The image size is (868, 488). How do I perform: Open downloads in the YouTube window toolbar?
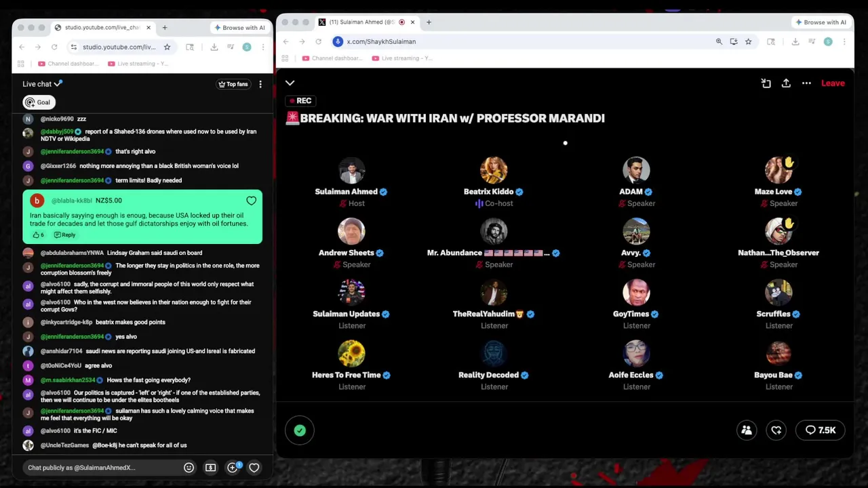[x=214, y=47]
